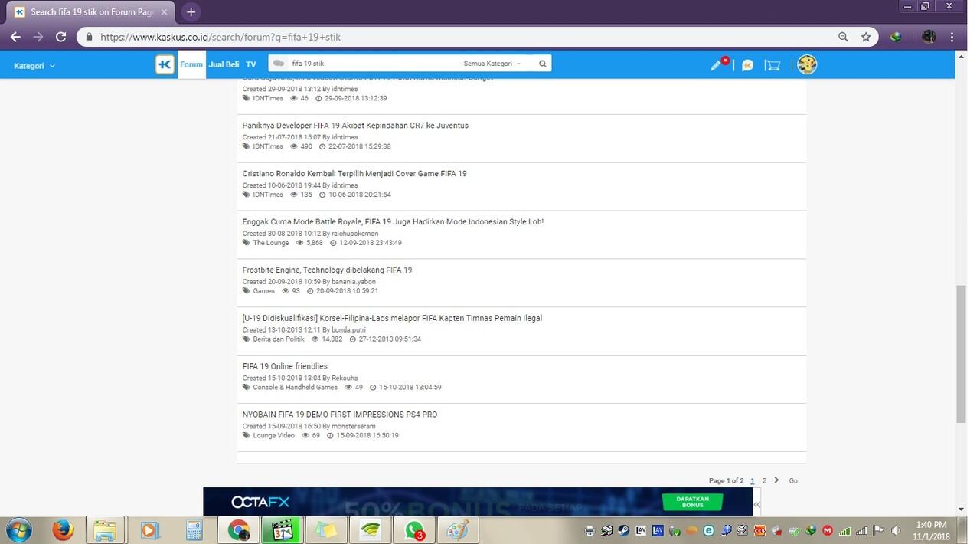Open the user avatar profile menu
This screenshot has height=544, width=980.
807,65
